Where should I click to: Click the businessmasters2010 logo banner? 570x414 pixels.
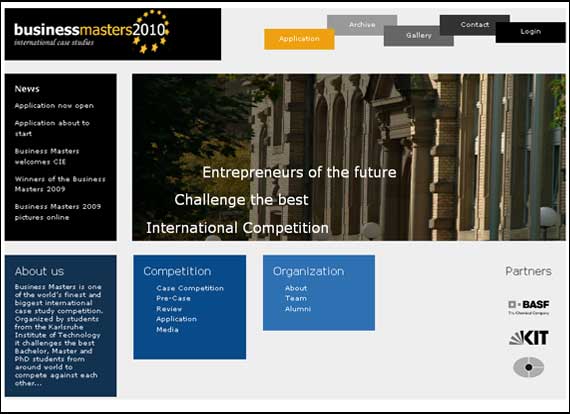(113, 34)
